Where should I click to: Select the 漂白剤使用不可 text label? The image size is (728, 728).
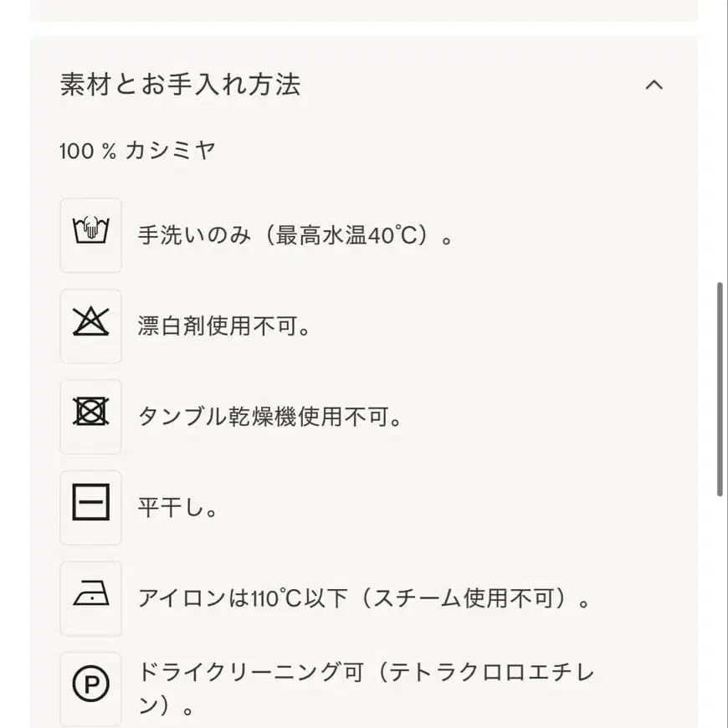click(227, 326)
